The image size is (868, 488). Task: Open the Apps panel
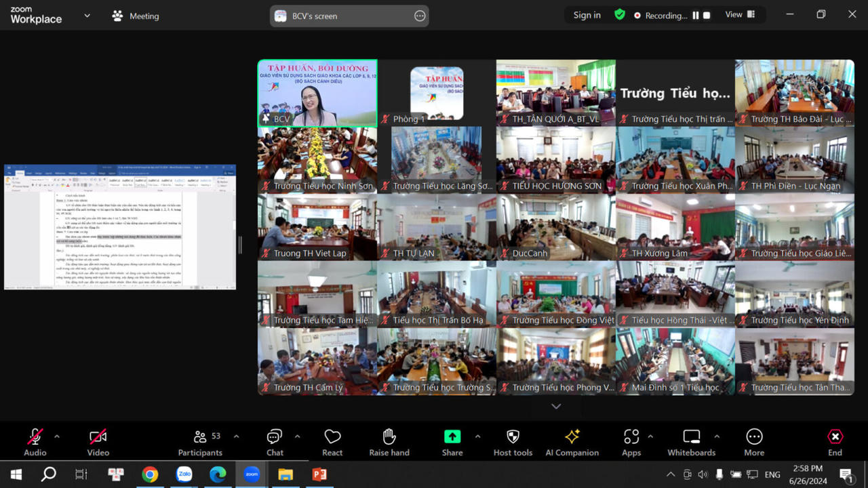coord(631,442)
